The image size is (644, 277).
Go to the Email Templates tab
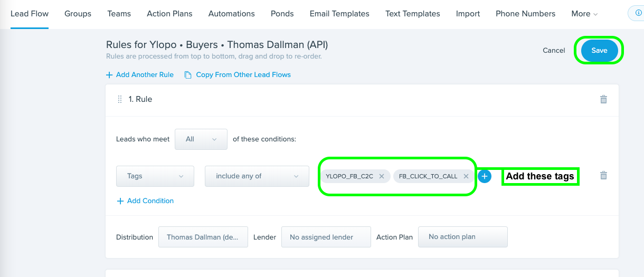point(339,14)
